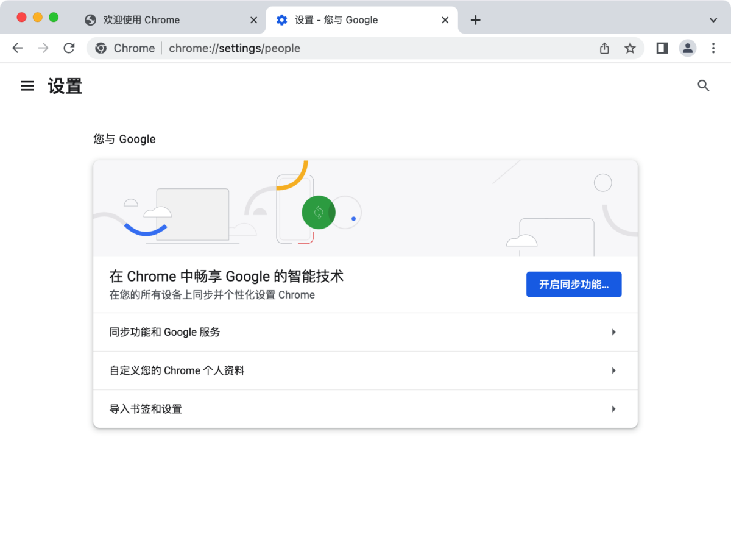Open 自定义您的 Chrome 个人资料 row

click(365, 370)
